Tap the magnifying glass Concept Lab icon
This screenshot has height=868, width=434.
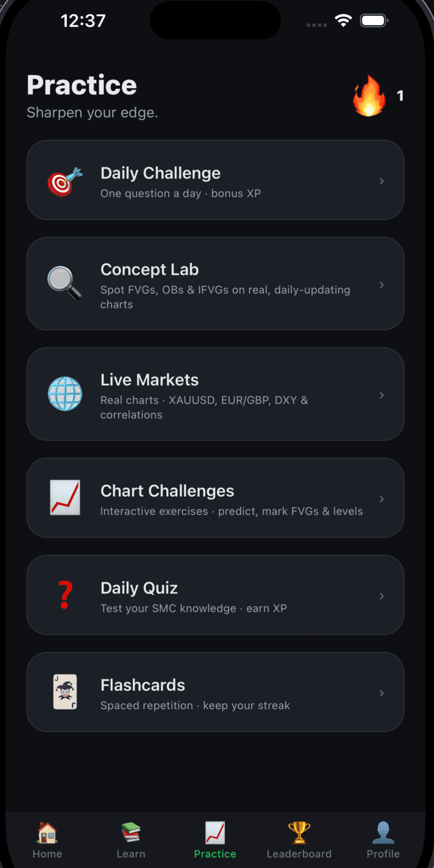pos(65,284)
